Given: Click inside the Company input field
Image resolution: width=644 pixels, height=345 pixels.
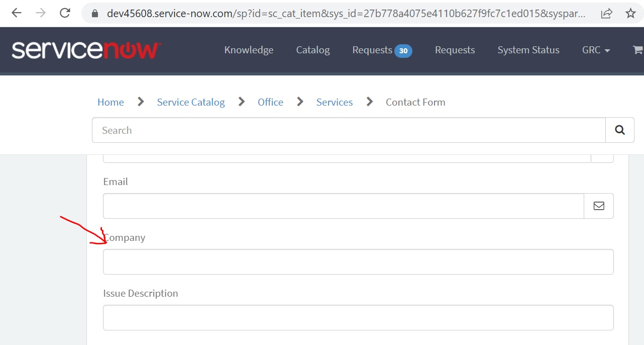Looking at the screenshot, I should tap(358, 262).
